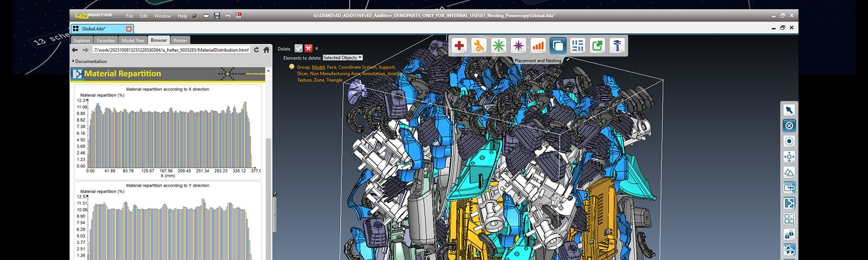Click the red cross module icon
This screenshot has height=260, width=868.
(459, 46)
